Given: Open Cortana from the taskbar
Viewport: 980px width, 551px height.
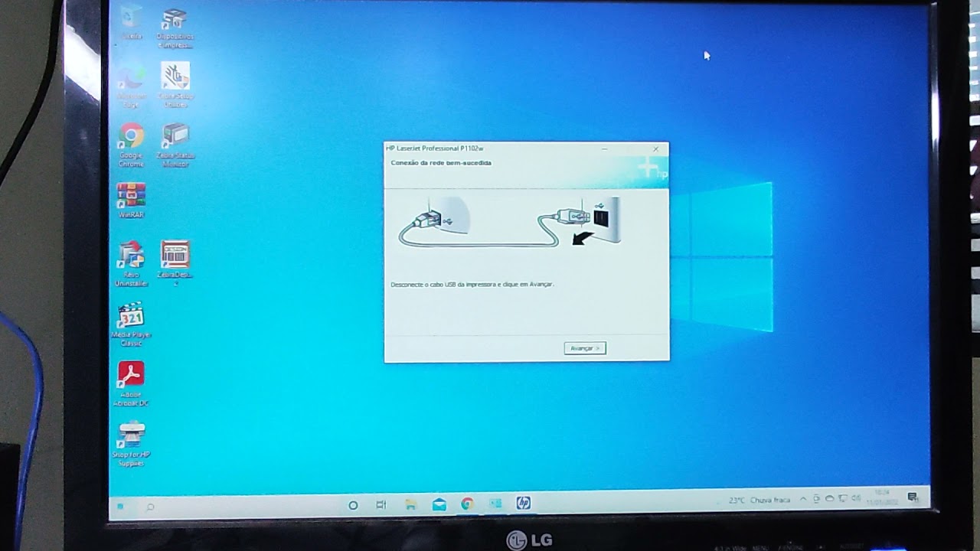Looking at the screenshot, I should pos(353,505).
